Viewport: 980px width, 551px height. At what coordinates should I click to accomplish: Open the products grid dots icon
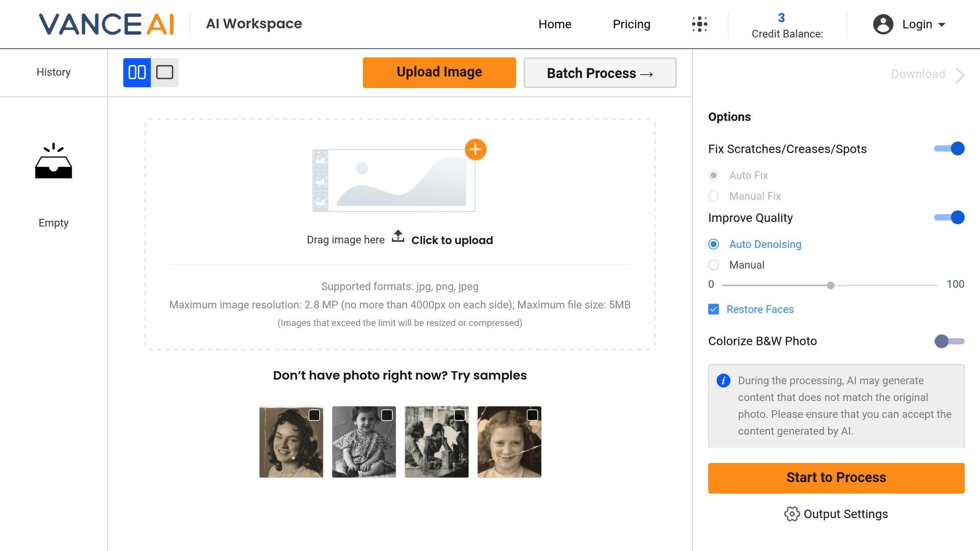point(699,24)
